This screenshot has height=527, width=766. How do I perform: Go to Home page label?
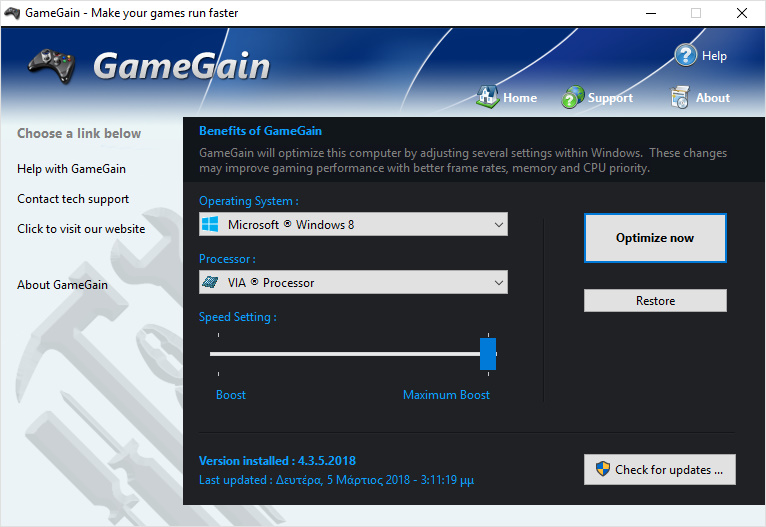520,98
